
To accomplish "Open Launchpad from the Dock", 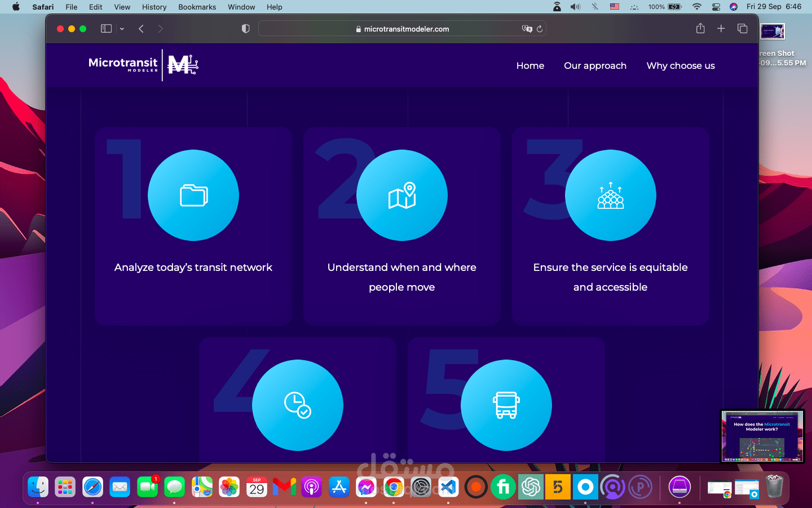I will 65,487.
